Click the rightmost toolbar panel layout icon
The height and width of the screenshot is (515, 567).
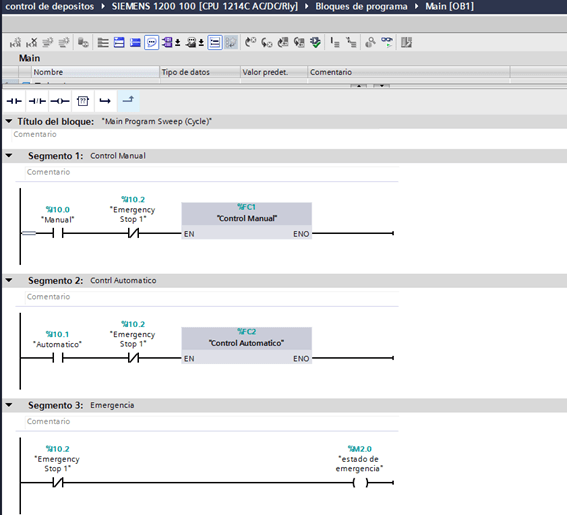tap(406, 43)
